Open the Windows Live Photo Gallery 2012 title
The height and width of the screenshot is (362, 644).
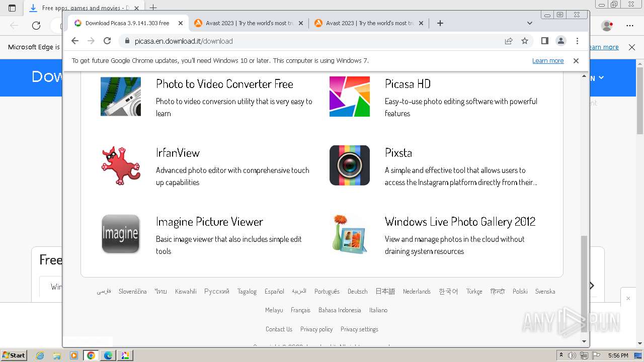[460, 222]
